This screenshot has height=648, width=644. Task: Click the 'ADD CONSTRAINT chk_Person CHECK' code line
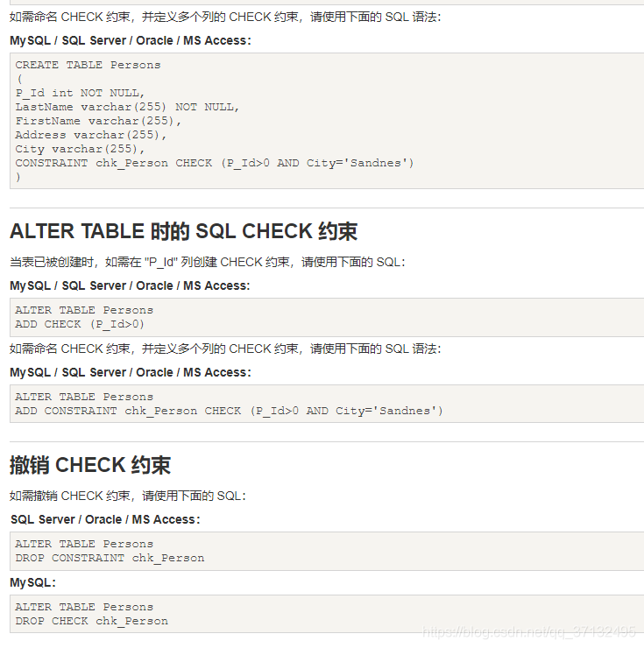pyautogui.click(x=229, y=412)
